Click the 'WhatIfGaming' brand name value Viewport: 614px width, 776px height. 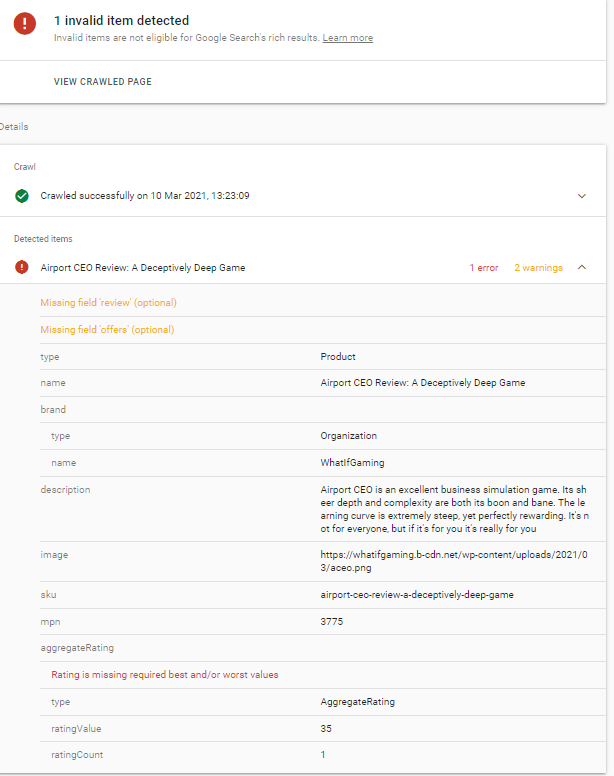pos(352,462)
